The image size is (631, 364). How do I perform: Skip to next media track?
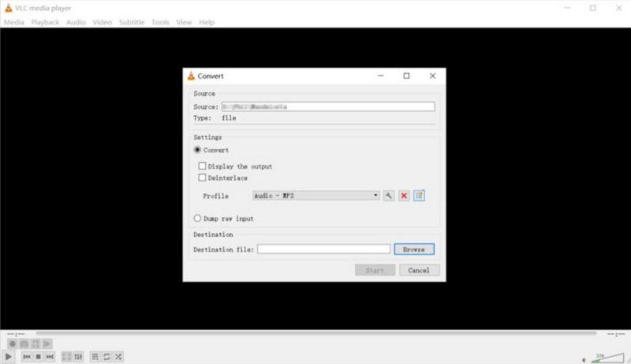point(50,356)
